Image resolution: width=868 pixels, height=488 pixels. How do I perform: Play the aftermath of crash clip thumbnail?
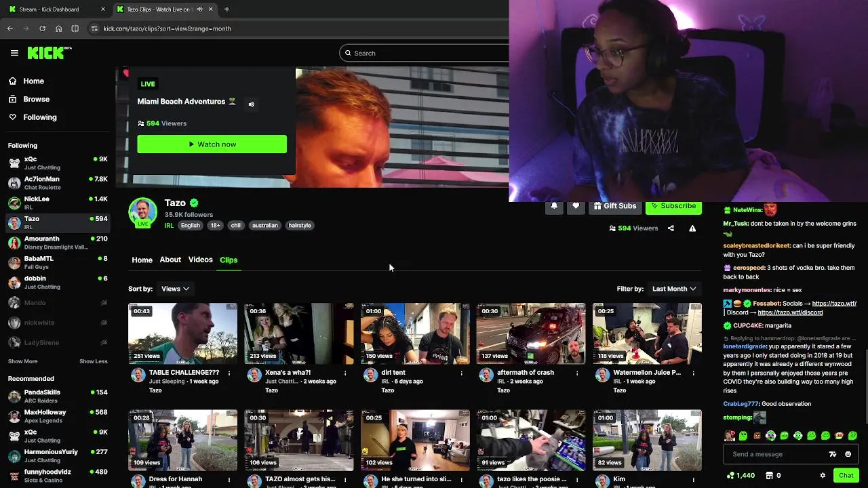click(531, 333)
